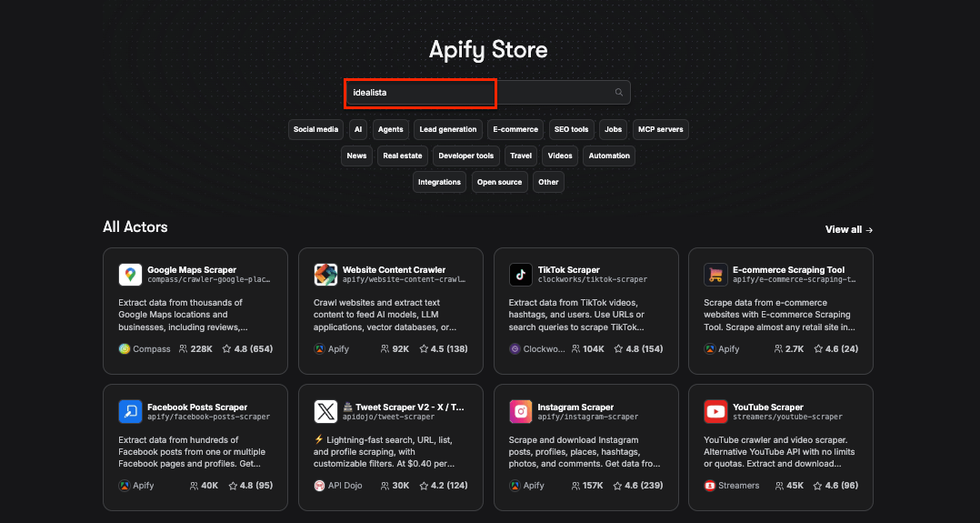Click the Facebook Posts Scraper logo icon
Screen dimensions: 980x523
pos(130,412)
